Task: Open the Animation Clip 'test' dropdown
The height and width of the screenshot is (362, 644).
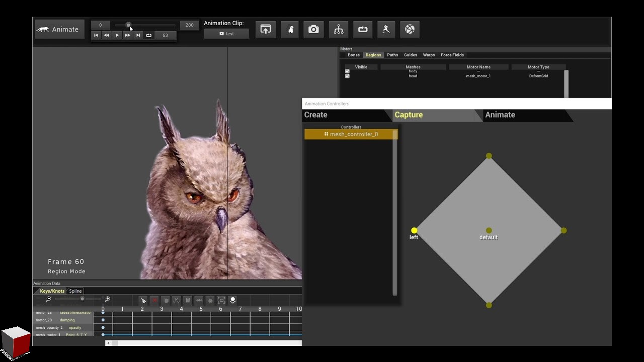Action: click(x=226, y=34)
